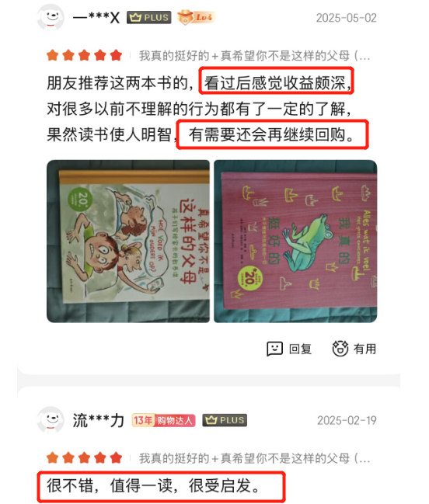Open avatar of reviewer 一***X
The height and width of the screenshot is (504, 429).
coord(51,17)
